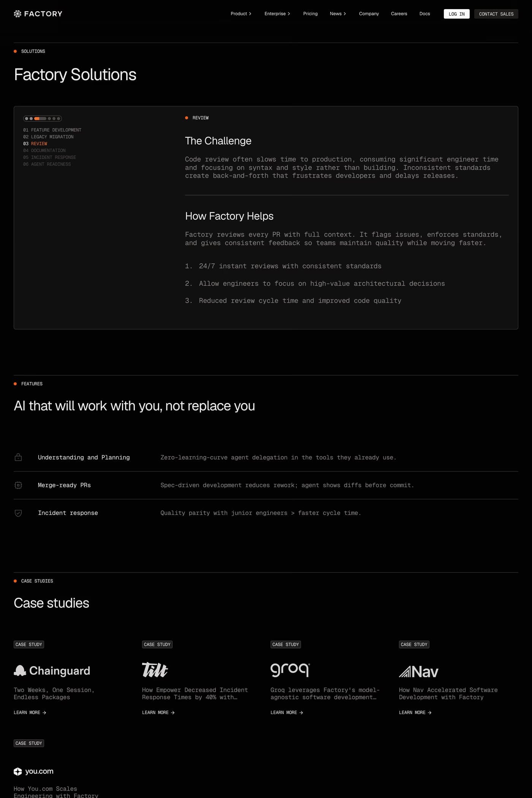The width and height of the screenshot is (532, 798).
Task: Click 'Allow engineers to focus' list item
Action: 315,283
